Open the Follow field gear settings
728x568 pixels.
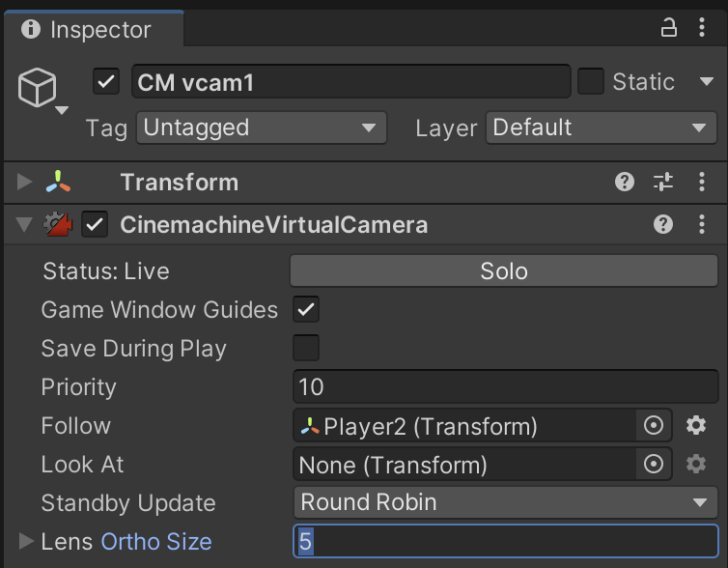coord(696,425)
